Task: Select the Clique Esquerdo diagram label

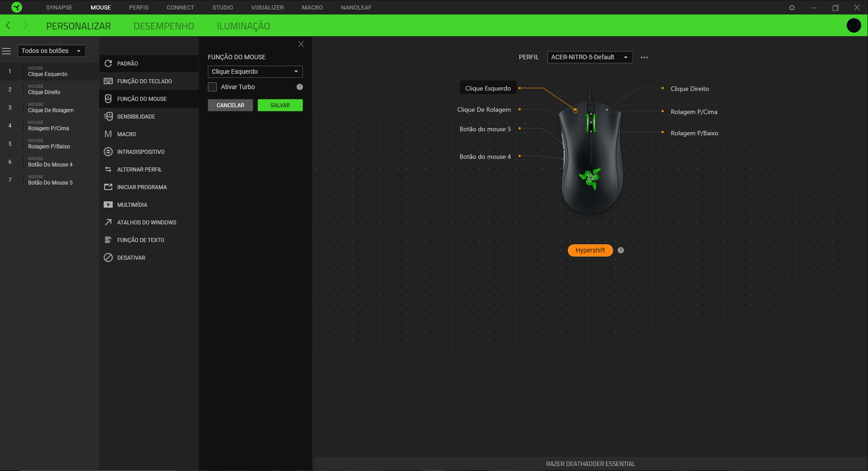Action: tap(488, 88)
